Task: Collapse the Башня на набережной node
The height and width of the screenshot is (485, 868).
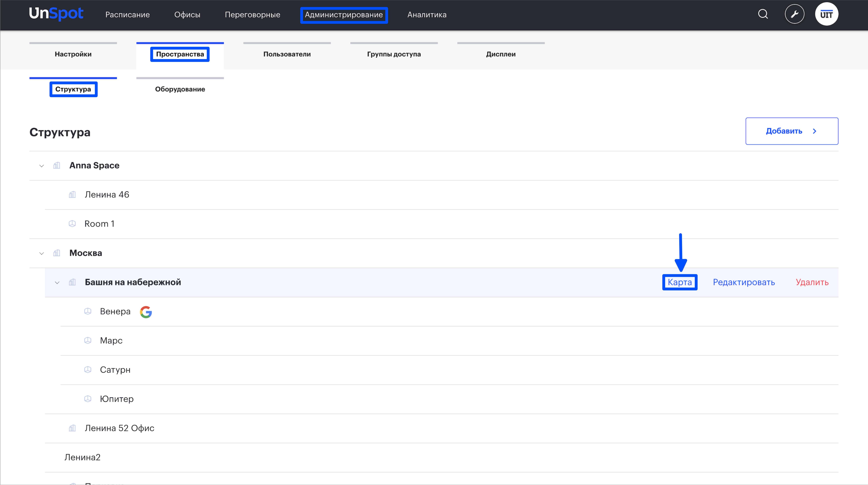Action: click(57, 283)
